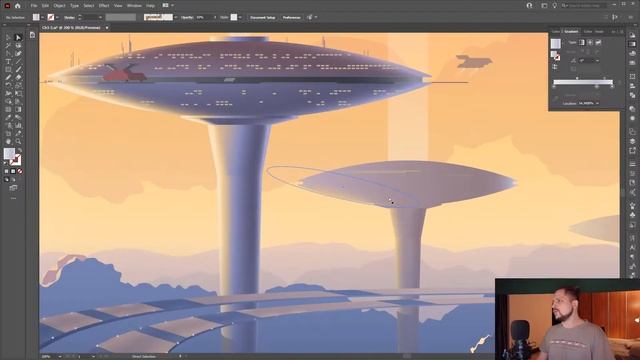This screenshot has width=640, height=360.
Task: Select the Paintbrush tool
Action: [x=18, y=70]
